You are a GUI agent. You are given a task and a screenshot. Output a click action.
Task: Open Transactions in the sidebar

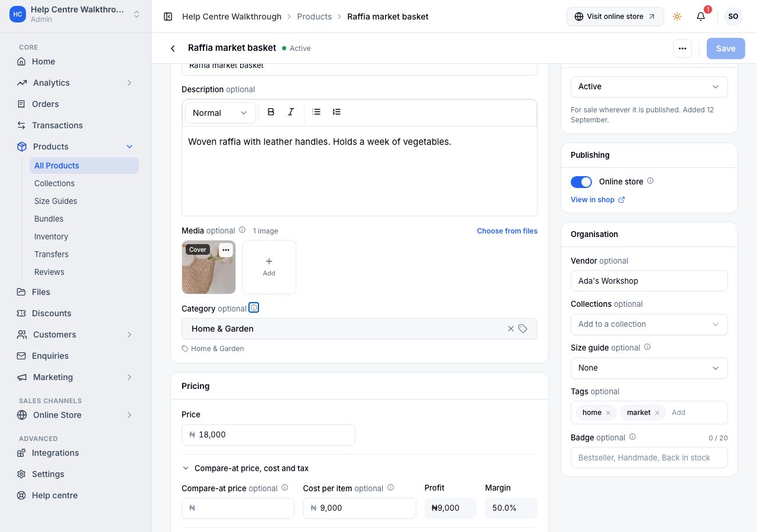pyautogui.click(x=76, y=125)
